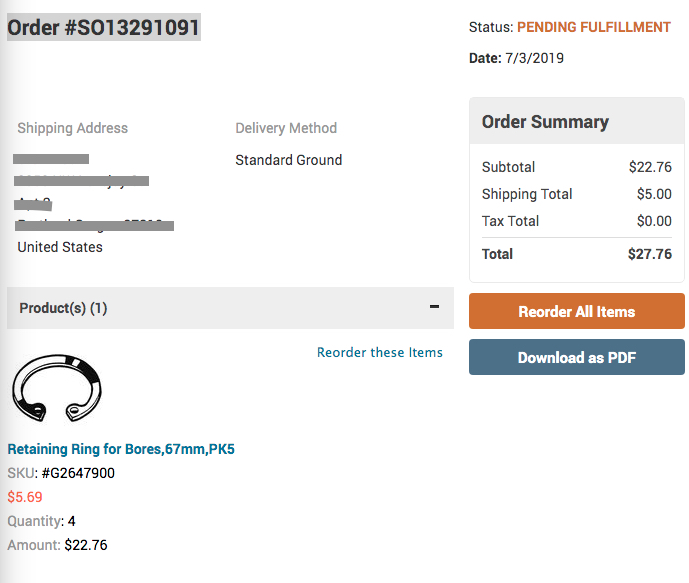Click the retaining ring product image
689x583 pixels.
[56, 388]
